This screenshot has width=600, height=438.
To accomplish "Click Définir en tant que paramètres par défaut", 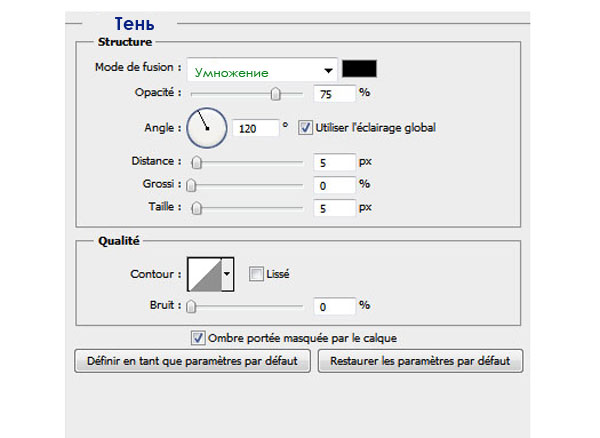I will [x=192, y=361].
